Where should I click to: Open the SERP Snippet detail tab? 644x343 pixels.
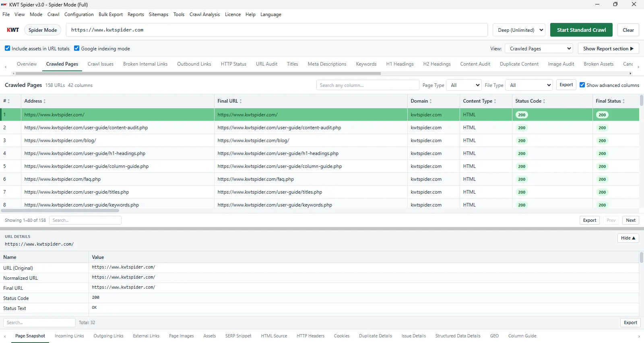click(x=238, y=336)
